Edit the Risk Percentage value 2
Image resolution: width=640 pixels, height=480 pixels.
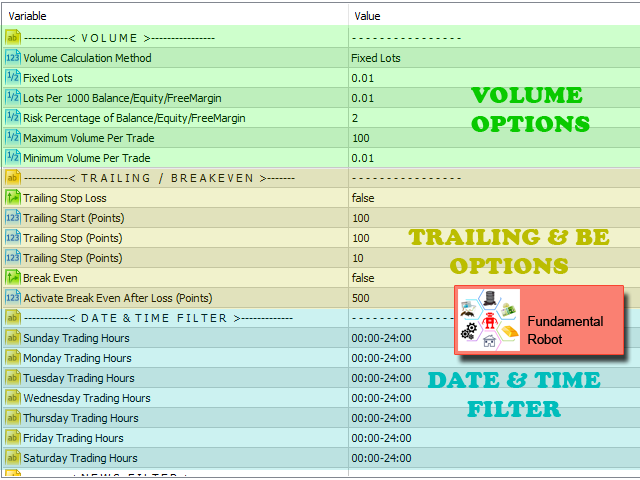point(355,118)
